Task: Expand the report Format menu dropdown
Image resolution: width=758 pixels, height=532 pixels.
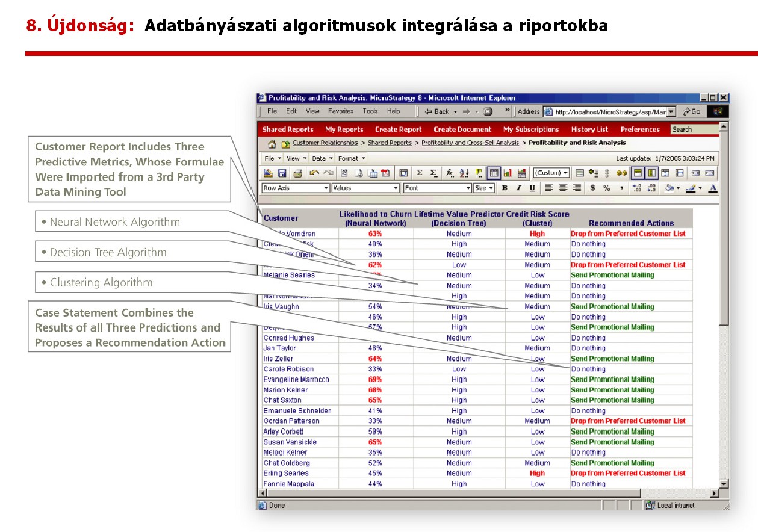Action: tap(352, 158)
